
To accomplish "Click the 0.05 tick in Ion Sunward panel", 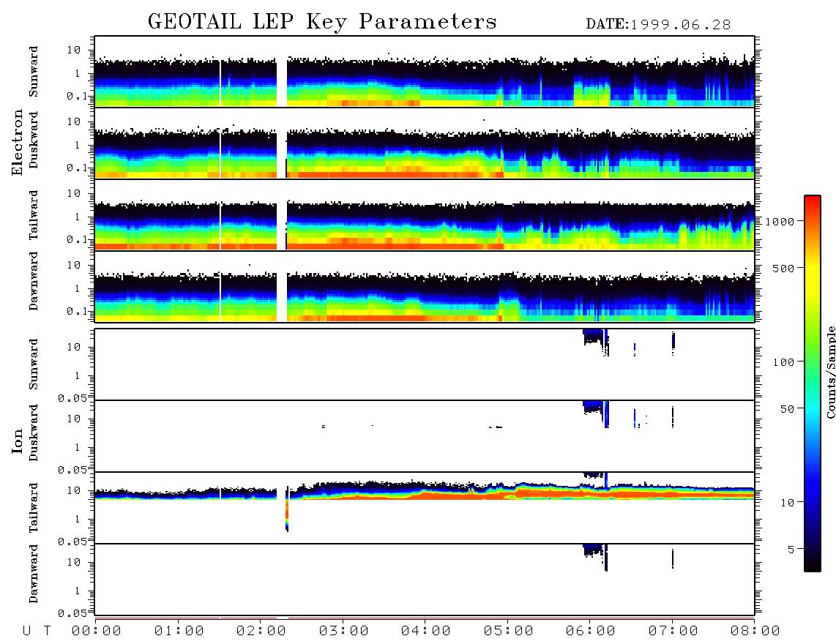I will pos(72,398).
